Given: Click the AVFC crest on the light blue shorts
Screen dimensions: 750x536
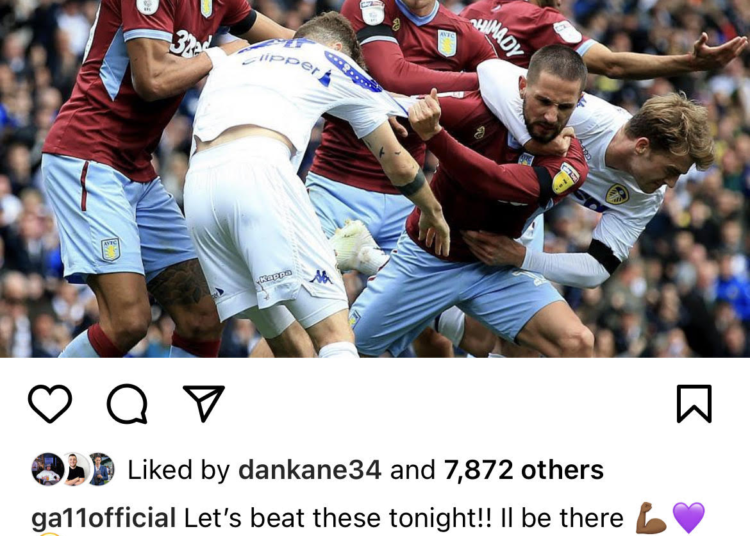Looking at the screenshot, I should click(110, 250).
